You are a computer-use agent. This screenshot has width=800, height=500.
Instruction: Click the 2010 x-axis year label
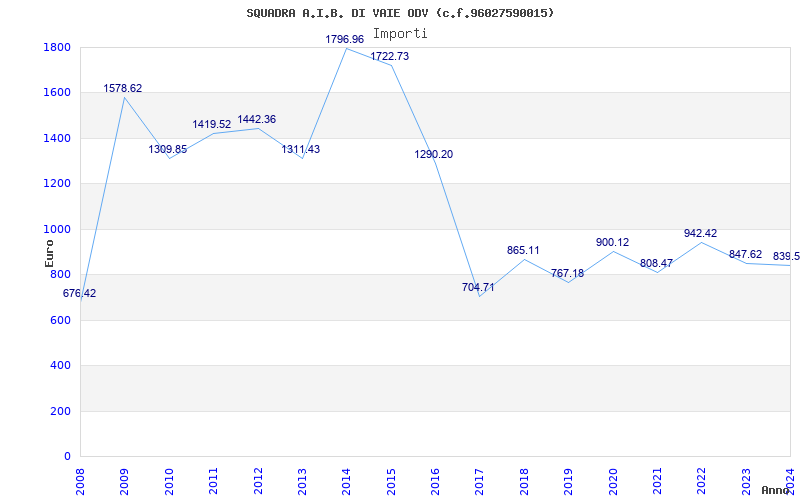pos(169,481)
